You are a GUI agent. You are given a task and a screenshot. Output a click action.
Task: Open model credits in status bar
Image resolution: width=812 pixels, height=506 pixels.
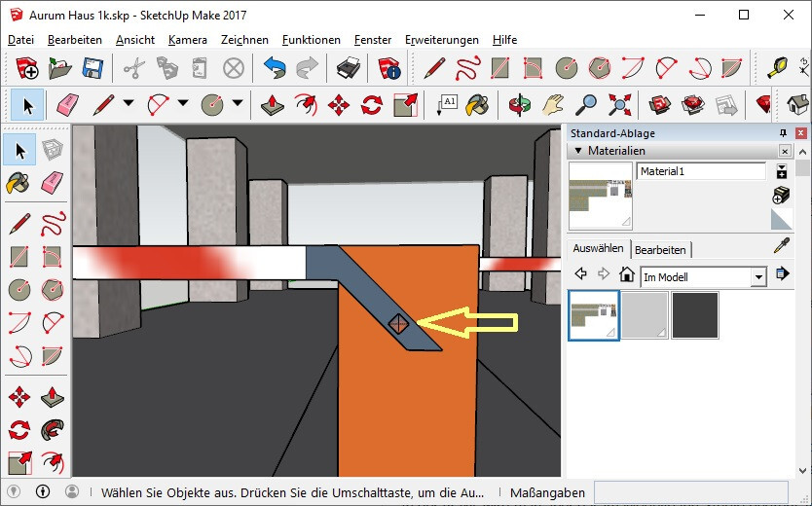click(x=43, y=491)
